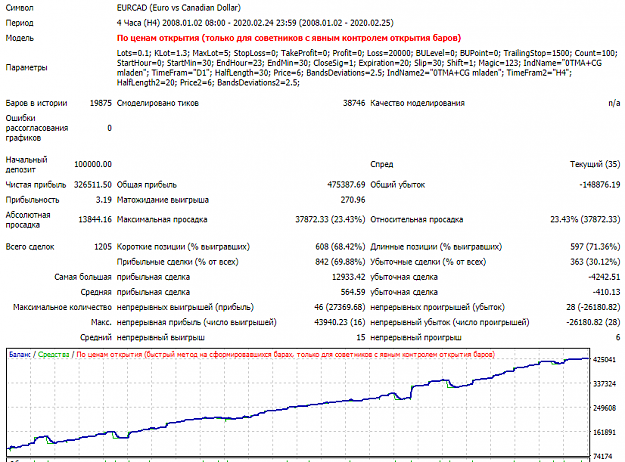This screenshot has height=462, width=625.
Task: Click the maximal drawdown value 37872.33 (23.43%)
Action: point(330,219)
